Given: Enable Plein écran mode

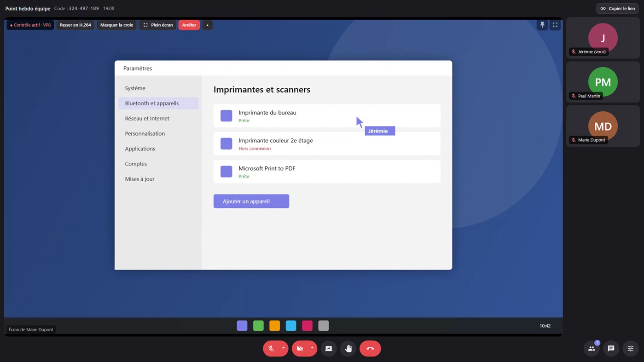Looking at the screenshot, I should pyautogui.click(x=158, y=25).
